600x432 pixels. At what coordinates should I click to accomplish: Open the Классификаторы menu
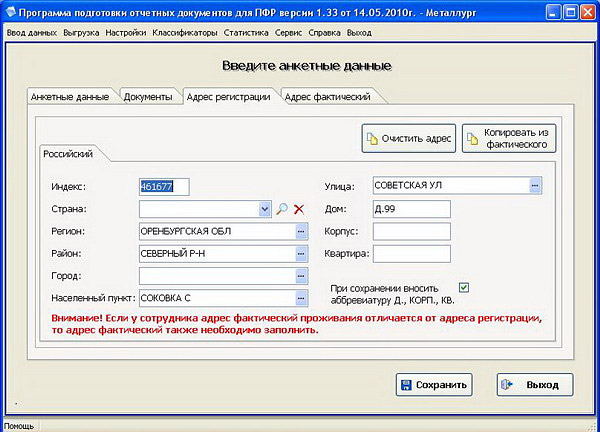[183, 32]
